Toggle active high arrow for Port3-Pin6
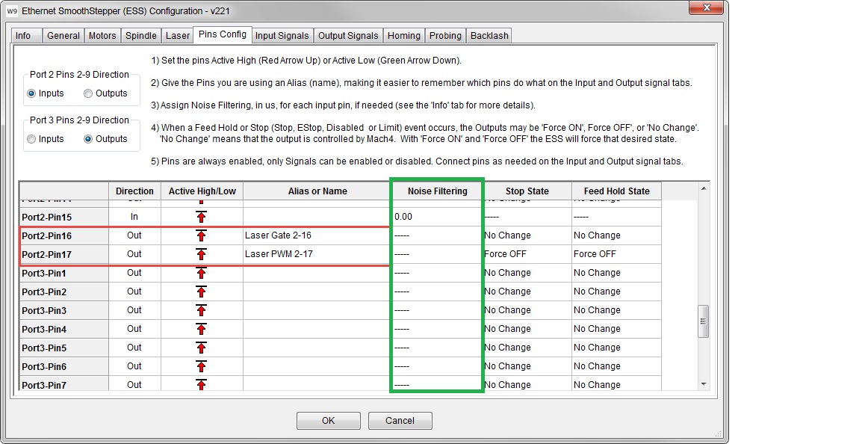 coord(201,366)
